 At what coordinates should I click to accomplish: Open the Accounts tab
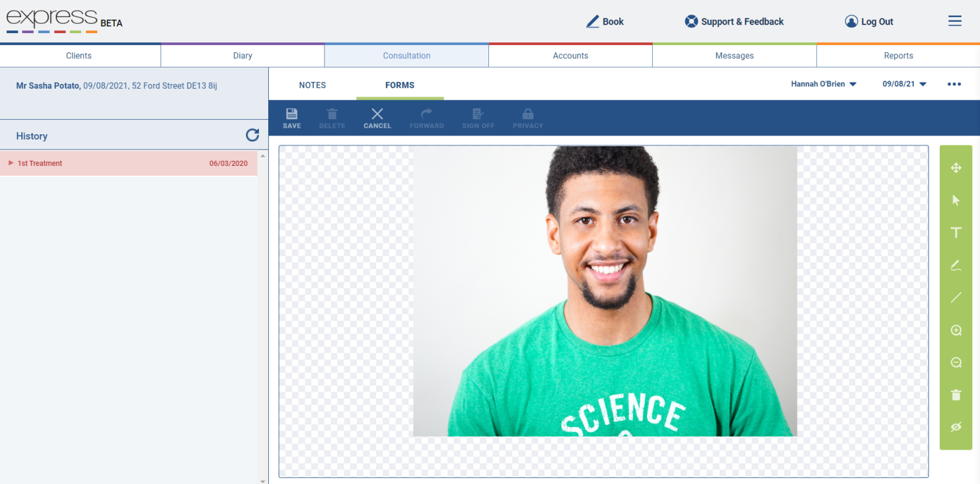coord(570,56)
